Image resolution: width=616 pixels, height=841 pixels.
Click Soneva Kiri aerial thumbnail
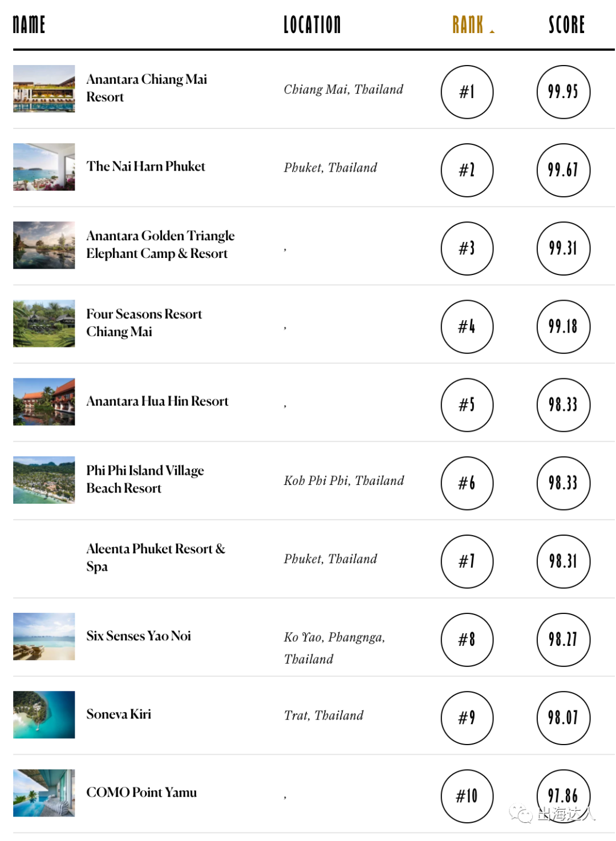pos(44,714)
